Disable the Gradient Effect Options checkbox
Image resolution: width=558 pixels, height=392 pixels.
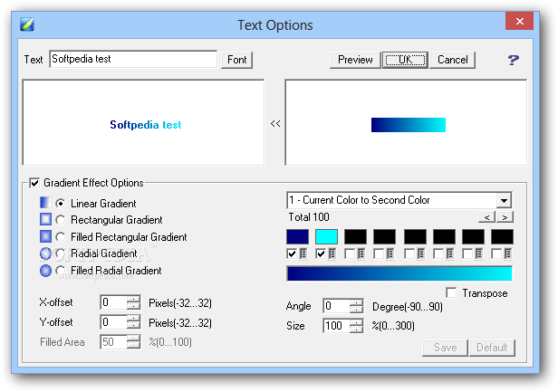pyautogui.click(x=34, y=183)
